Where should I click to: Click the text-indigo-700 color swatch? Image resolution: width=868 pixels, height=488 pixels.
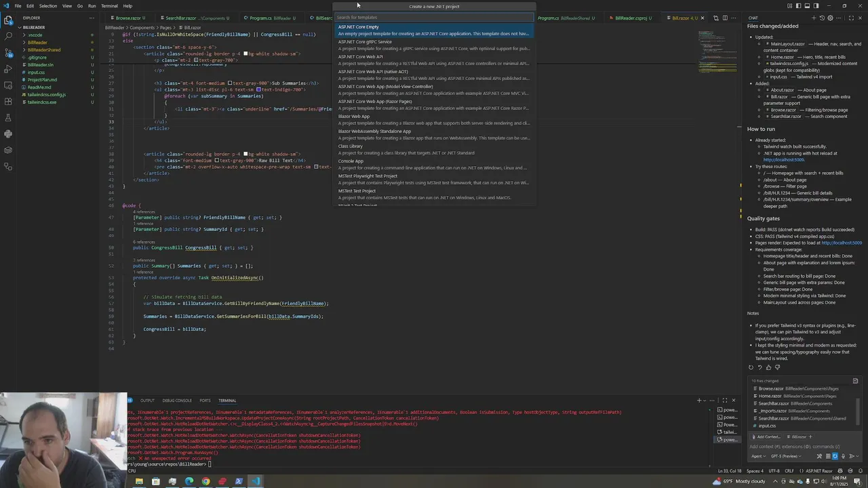[x=259, y=89]
